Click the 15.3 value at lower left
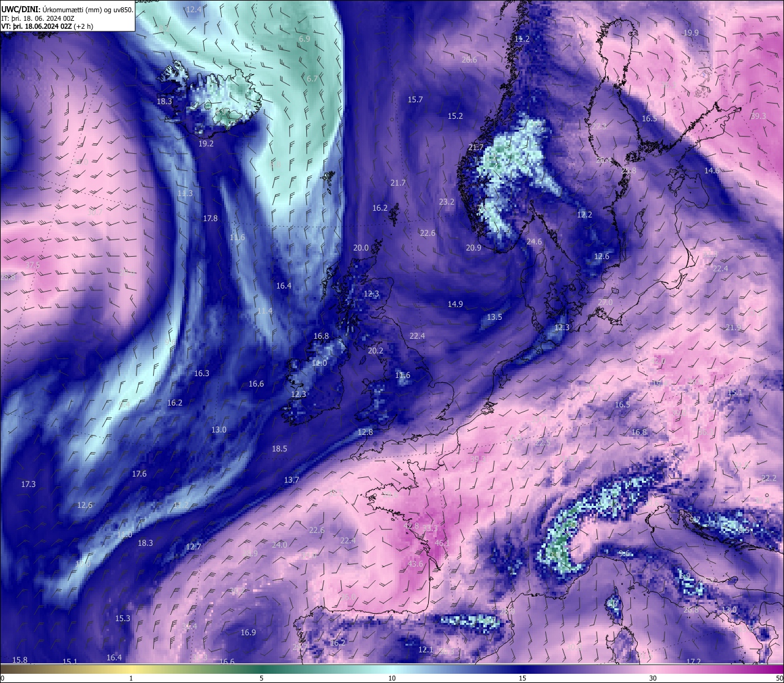Image resolution: width=784 pixels, height=683 pixels. [123, 618]
